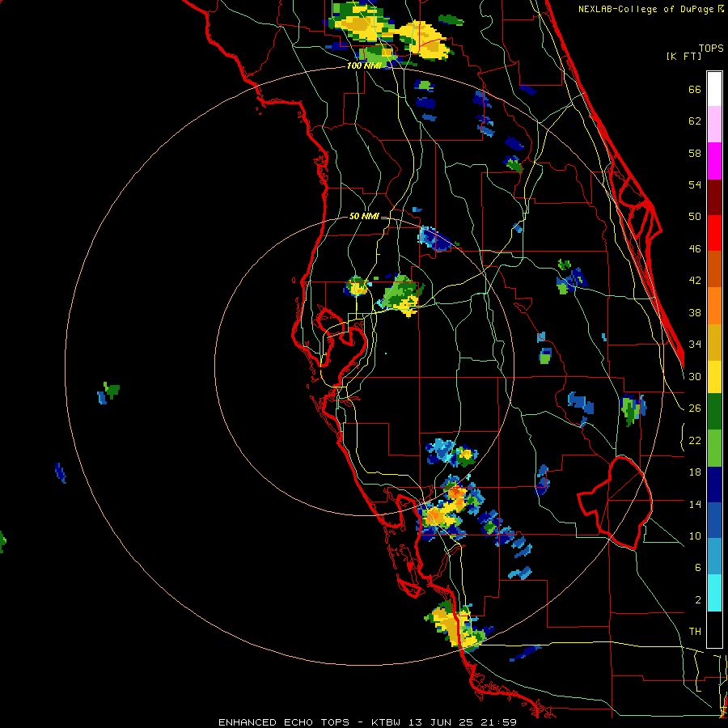728x728 pixels.
Task: Pick the black TH legend swatch
Action: click(x=714, y=629)
